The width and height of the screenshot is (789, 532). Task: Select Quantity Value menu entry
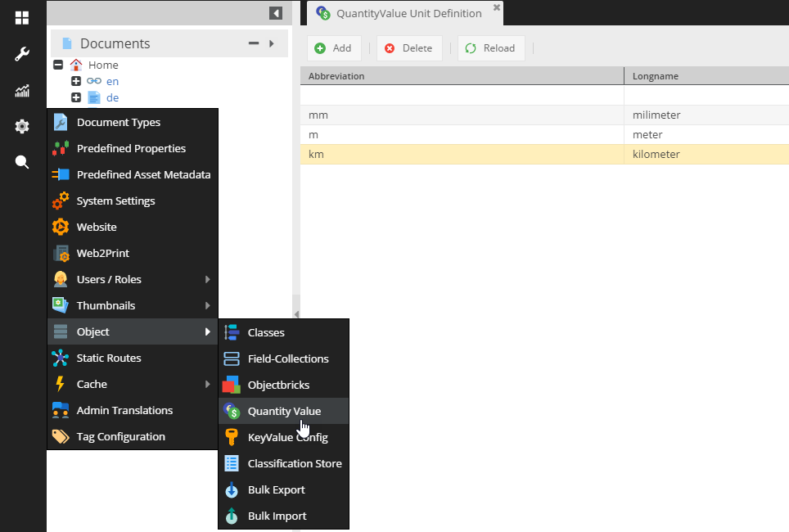[x=284, y=411]
